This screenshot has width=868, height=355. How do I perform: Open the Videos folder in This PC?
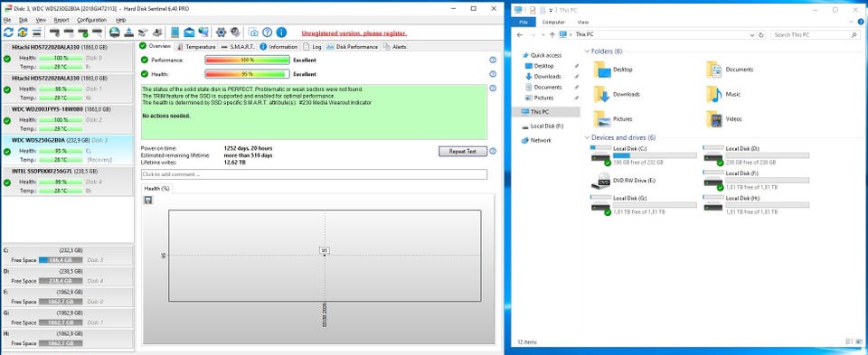click(x=724, y=119)
